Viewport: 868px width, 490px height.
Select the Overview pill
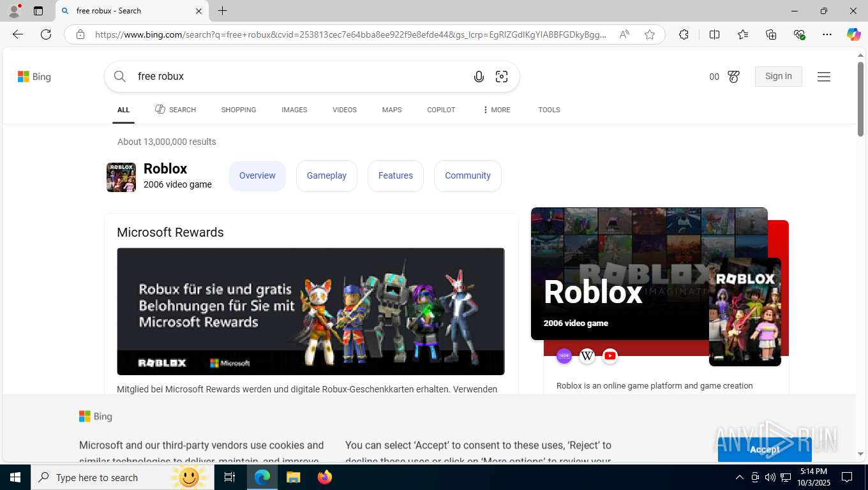click(257, 175)
